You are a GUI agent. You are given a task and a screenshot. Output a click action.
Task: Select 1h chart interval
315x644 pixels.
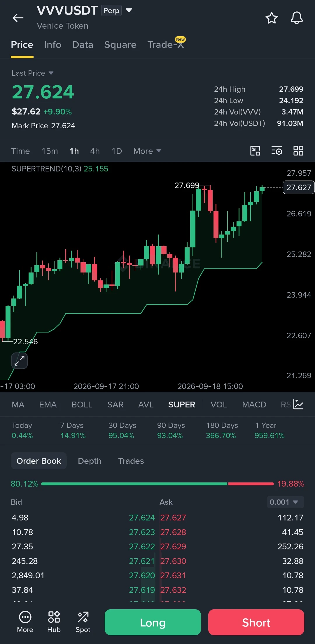tap(74, 151)
